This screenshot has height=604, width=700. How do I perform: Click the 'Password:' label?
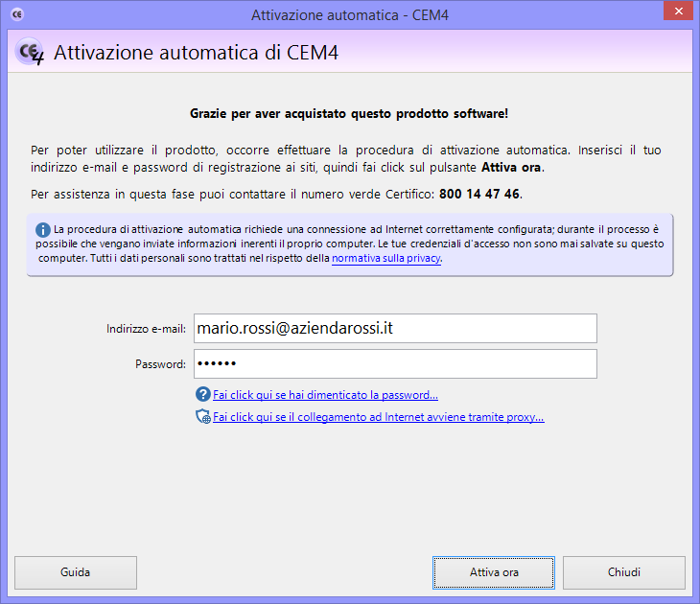click(161, 364)
